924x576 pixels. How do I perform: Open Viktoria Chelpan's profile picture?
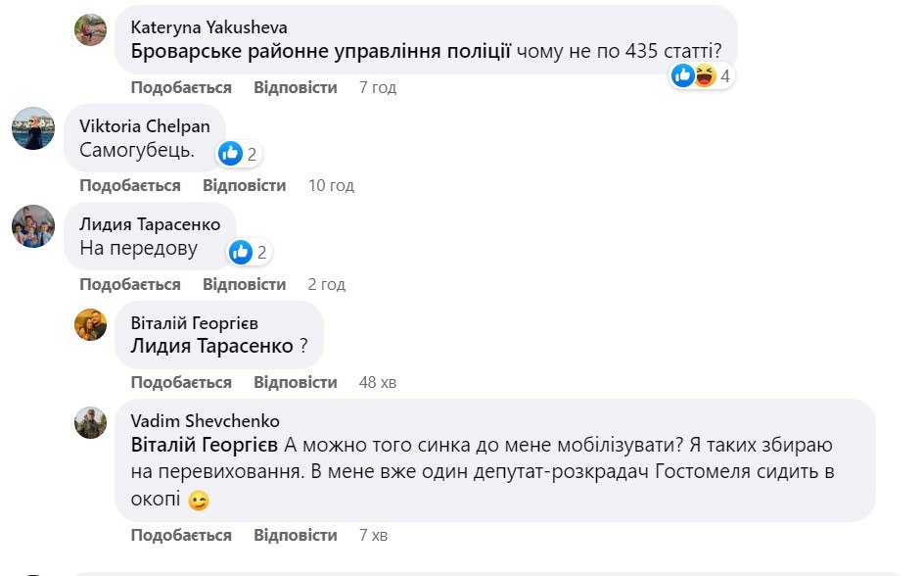32,128
